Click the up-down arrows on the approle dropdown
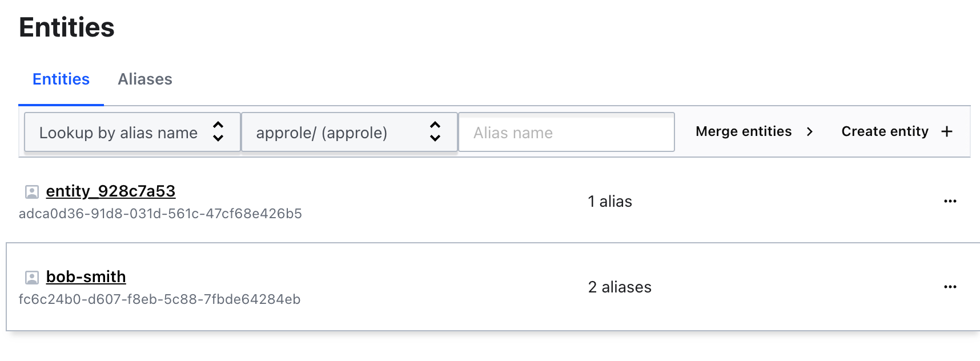This screenshot has height=361, width=980. point(435,132)
